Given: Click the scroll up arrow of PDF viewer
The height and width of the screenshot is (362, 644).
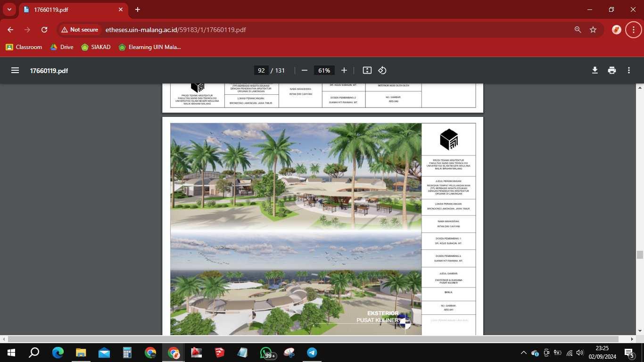Looking at the screenshot, I should pyautogui.click(x=640, y=88).
